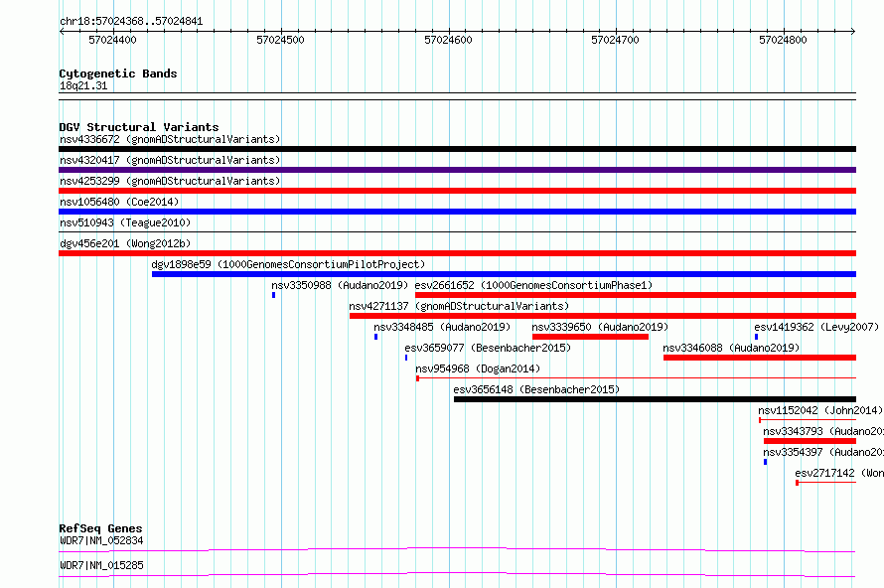Select the esv2717142 thin red line

coord(826,483)
